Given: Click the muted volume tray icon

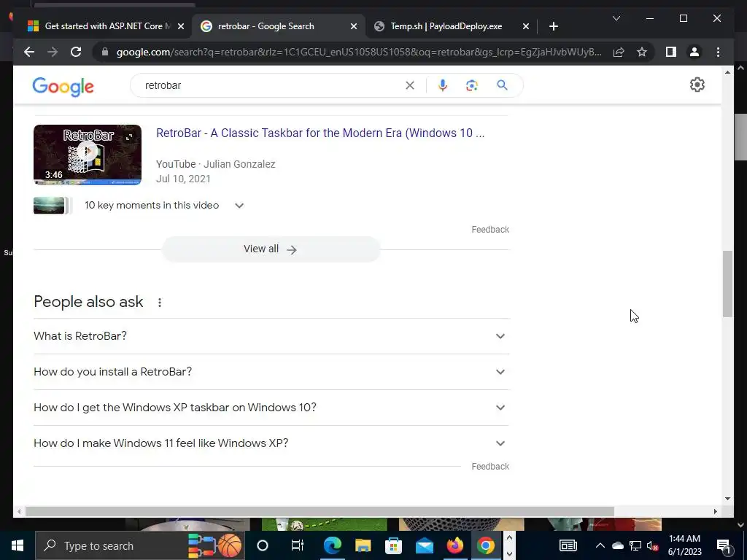Looking at the screenshot, I should point(652,545).
